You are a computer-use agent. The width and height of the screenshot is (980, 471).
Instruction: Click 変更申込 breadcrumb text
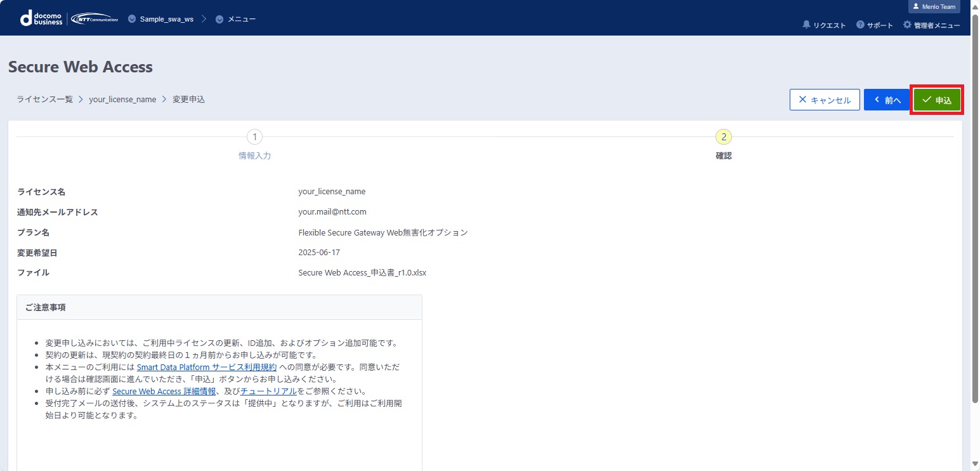tap(188, 100)
